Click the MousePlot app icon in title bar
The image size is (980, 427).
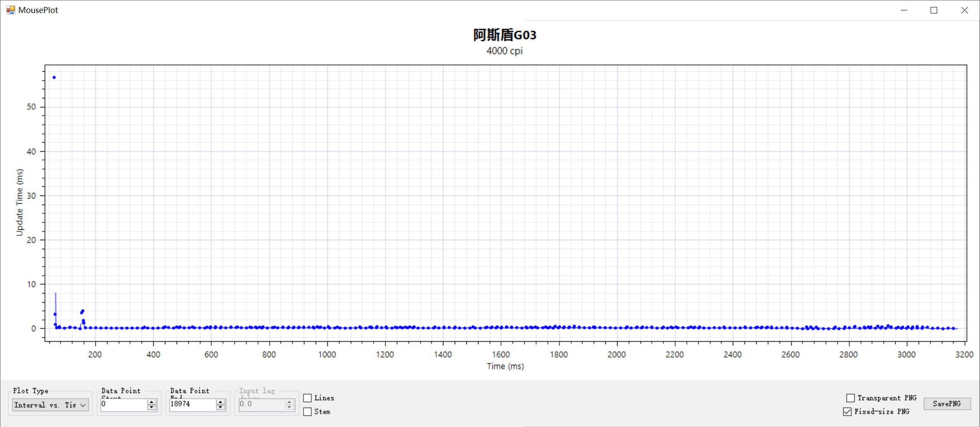(x=10, y=10)
